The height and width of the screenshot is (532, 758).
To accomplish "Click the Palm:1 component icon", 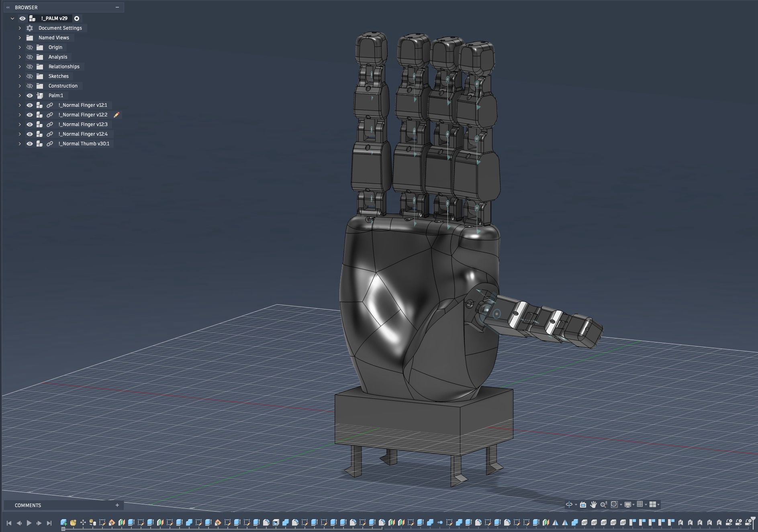I will pyautogui.click(x=40, y=96).
